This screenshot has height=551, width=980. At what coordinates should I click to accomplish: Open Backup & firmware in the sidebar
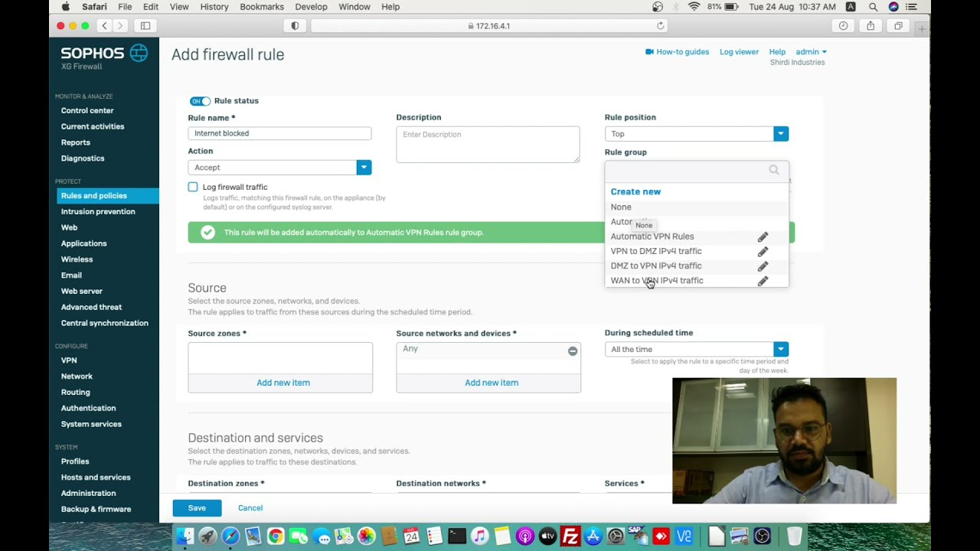96,509
